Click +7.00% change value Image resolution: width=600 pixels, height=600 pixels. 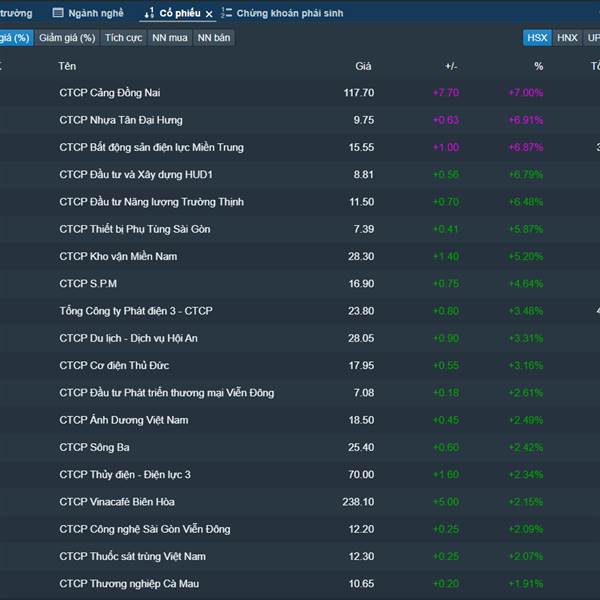[526, 93]
